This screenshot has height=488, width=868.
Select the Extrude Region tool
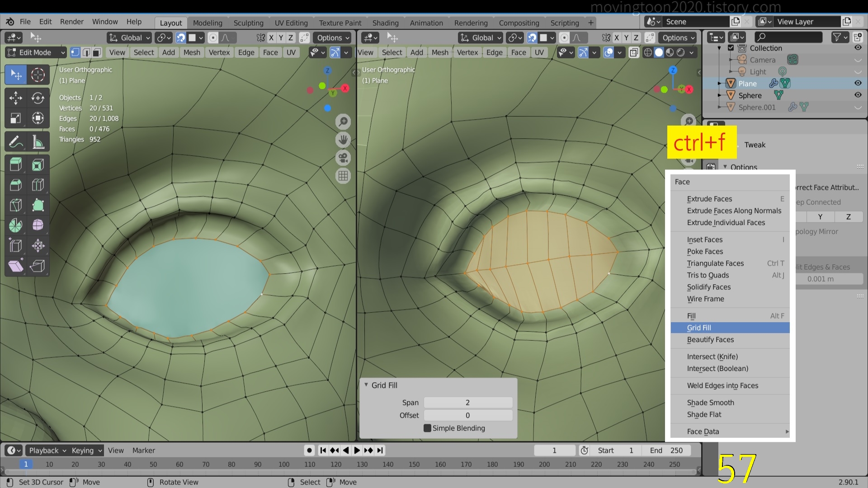point(16,165)
